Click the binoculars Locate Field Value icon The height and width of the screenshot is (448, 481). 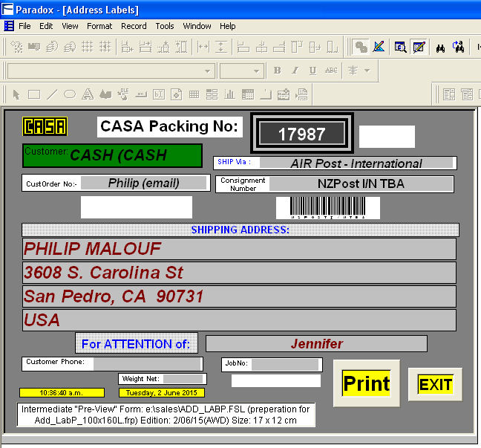click(440, 48)
